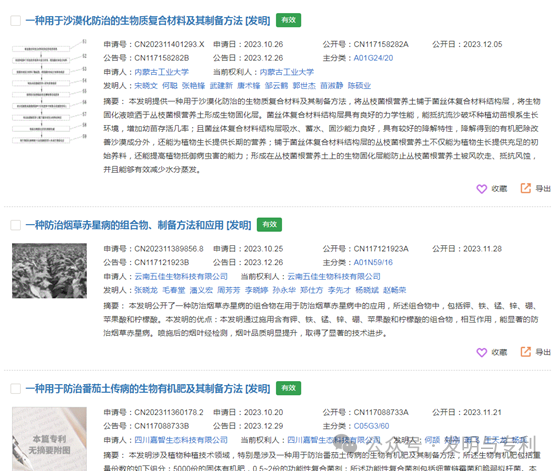
Task: Select publication number CN117158282A
Action: pos(381,44)
